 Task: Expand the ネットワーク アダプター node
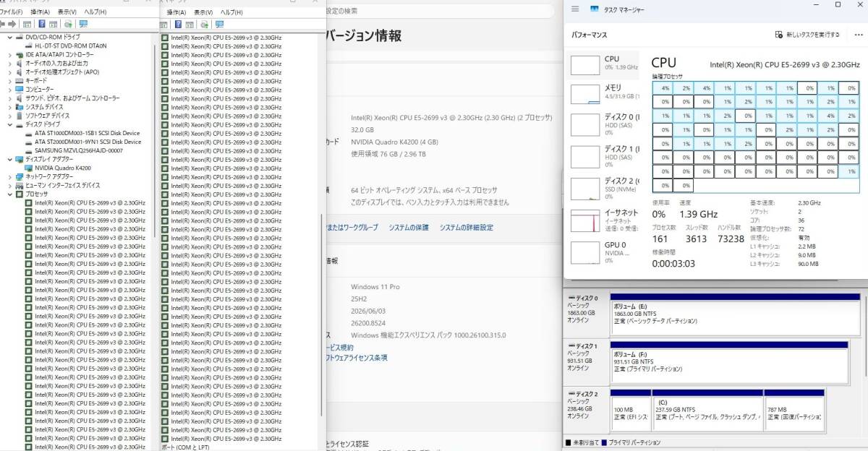click(x=9, y=176)
